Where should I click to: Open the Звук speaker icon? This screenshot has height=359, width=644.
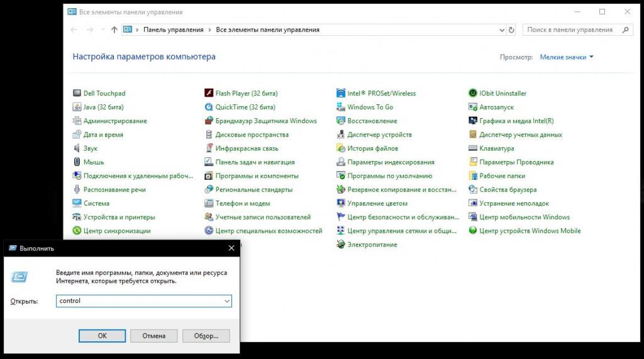click(x=77, y=148)
